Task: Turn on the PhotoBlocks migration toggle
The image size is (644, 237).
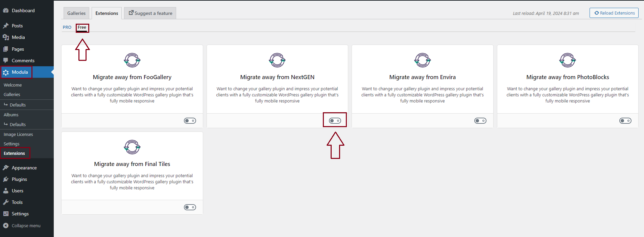Action: point(625,121)
